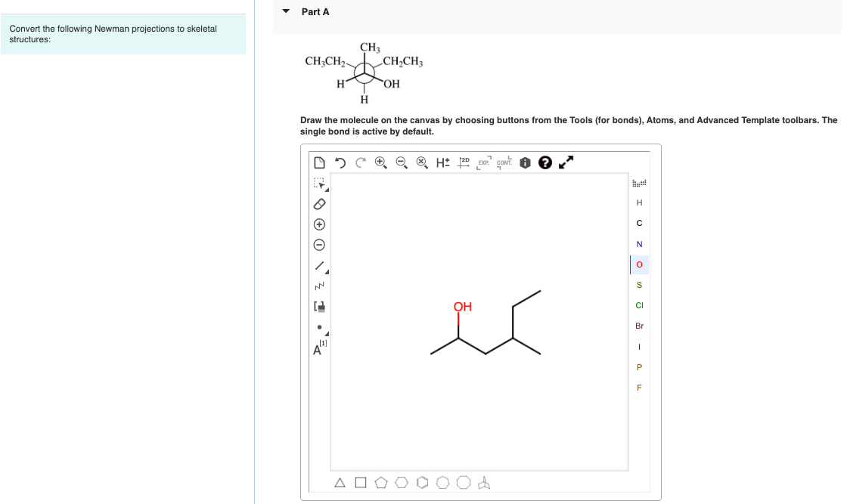Click the Zoom In button
The width and height of the screenshot is (847, 504).
click(x=380, y=161)
